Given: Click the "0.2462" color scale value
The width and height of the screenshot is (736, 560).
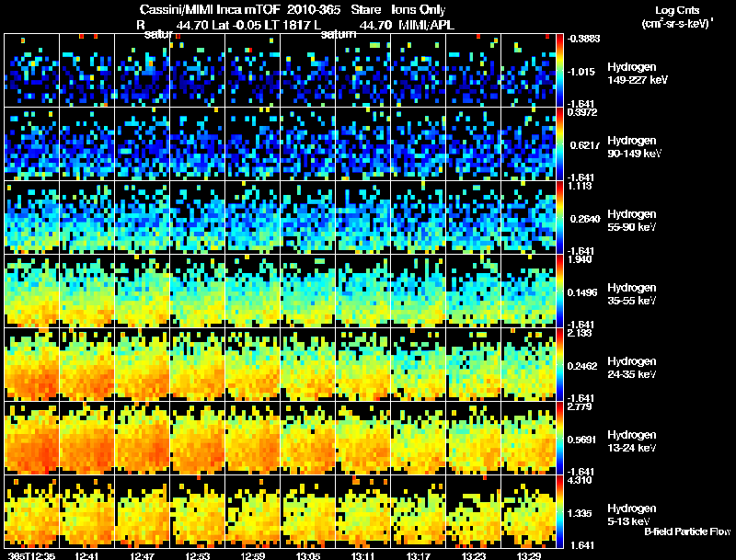Looking at the screenshot, I should 582,366.
